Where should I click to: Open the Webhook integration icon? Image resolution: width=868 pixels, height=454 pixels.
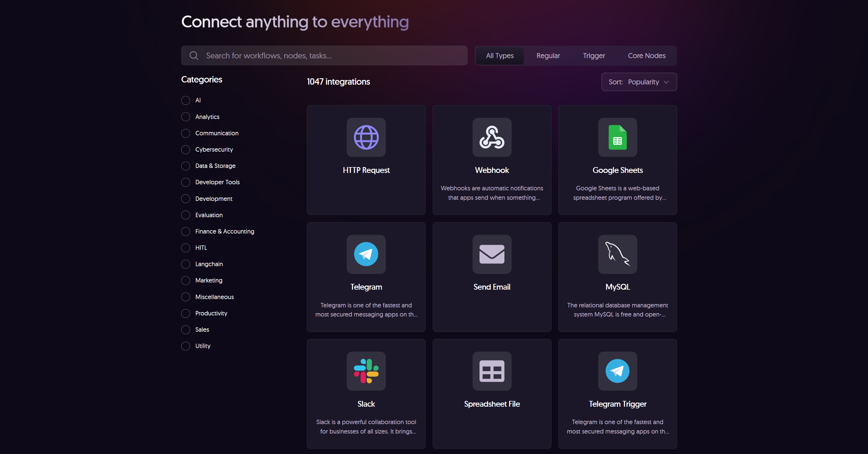(492, 137)
